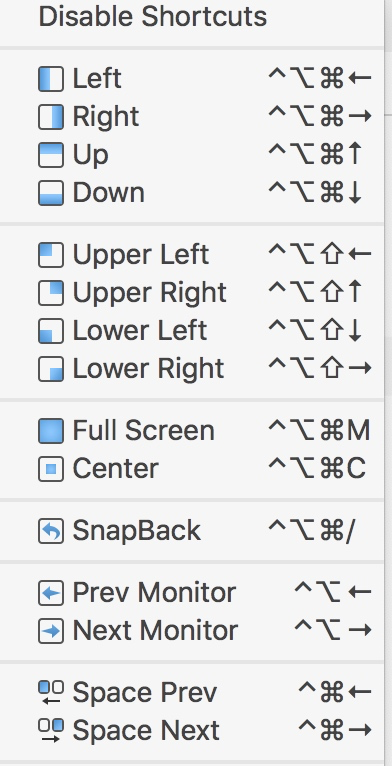
Task: Click the Lower Right quarter icon
Action: pos(51,369)
